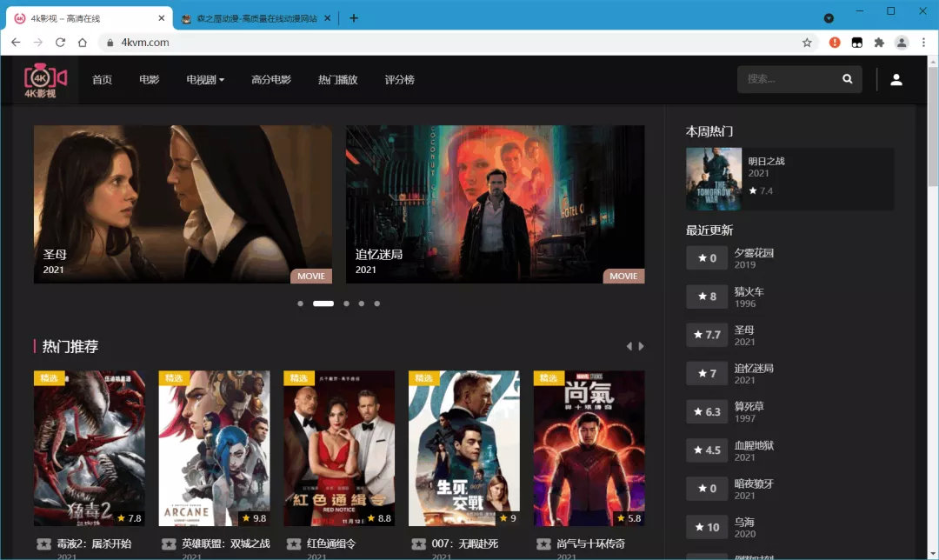939x560 pixels.
Task: Switch to the 森之屋动漫 browser tab
Action: 256,18
